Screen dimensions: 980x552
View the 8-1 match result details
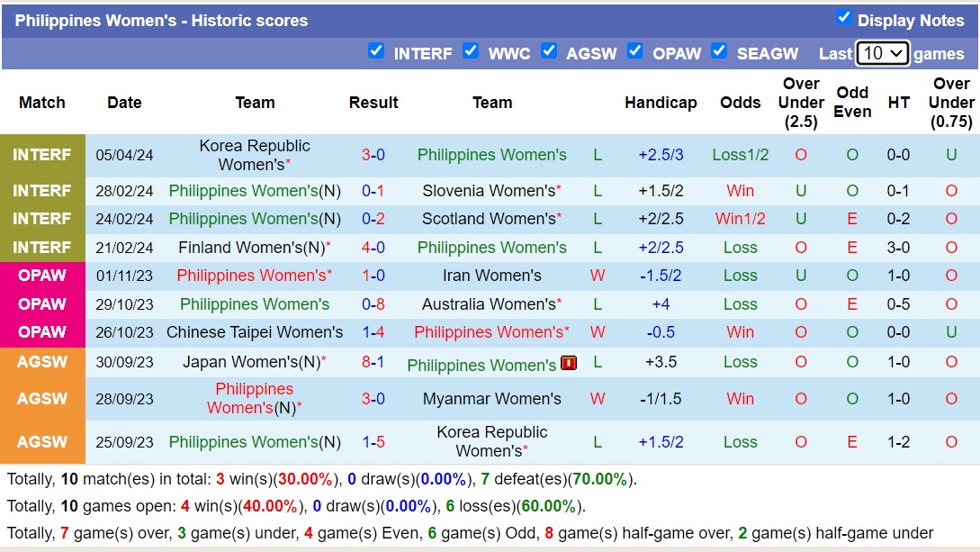pos(373,362)
